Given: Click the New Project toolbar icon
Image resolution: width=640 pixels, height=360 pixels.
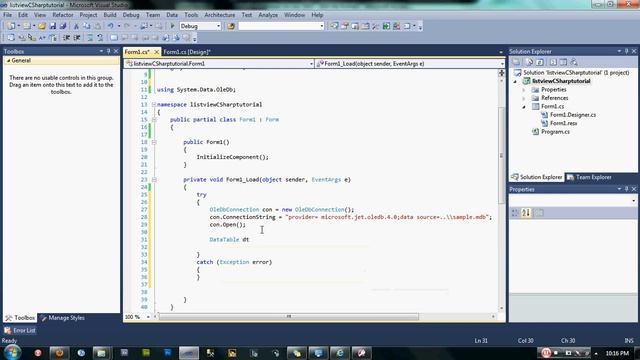Looking at the screenshot, I should (11, 26).
